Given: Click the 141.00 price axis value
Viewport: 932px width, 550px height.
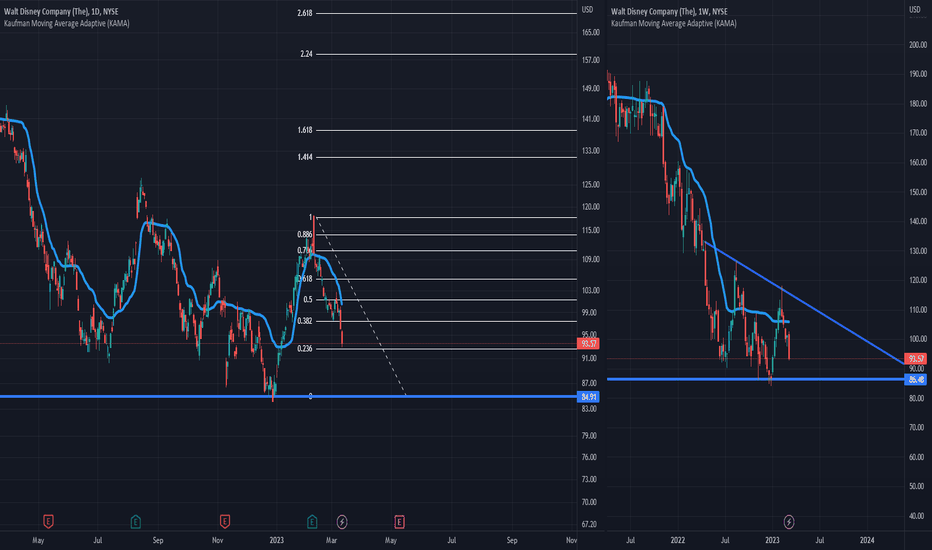Looking at the screenshot, I should [590, 119].
